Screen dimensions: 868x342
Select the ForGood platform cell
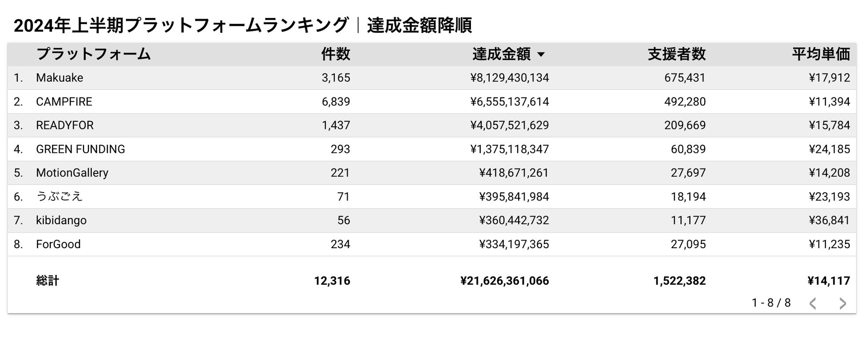coord(58,244)
